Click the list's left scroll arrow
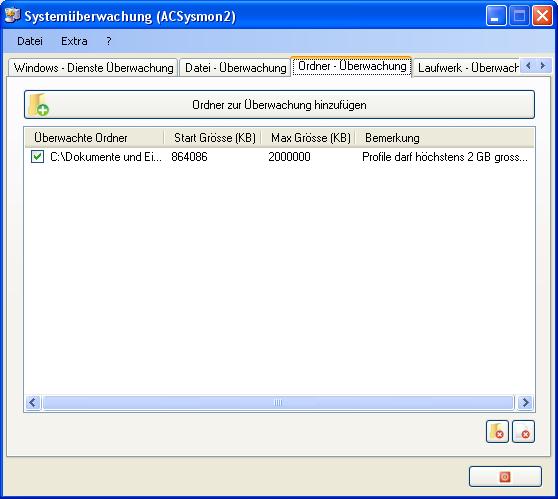This screenshot has width=558, height=499. coord(33,403)
